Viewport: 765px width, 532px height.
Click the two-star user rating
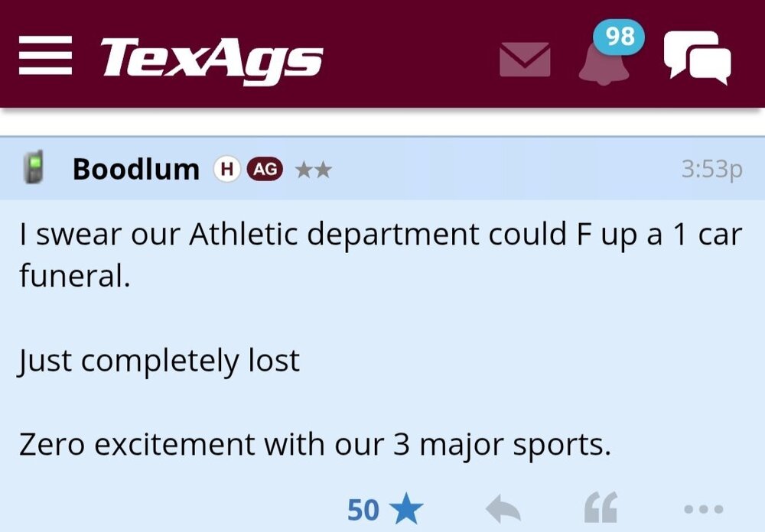click(x=314, y=169)
